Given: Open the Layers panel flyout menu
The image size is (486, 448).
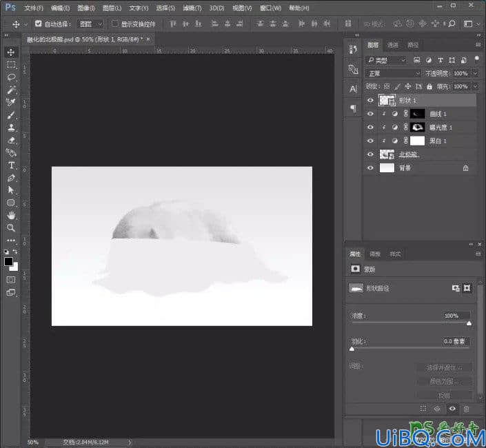Looking at the screenshot, I should tap(478, 45).
